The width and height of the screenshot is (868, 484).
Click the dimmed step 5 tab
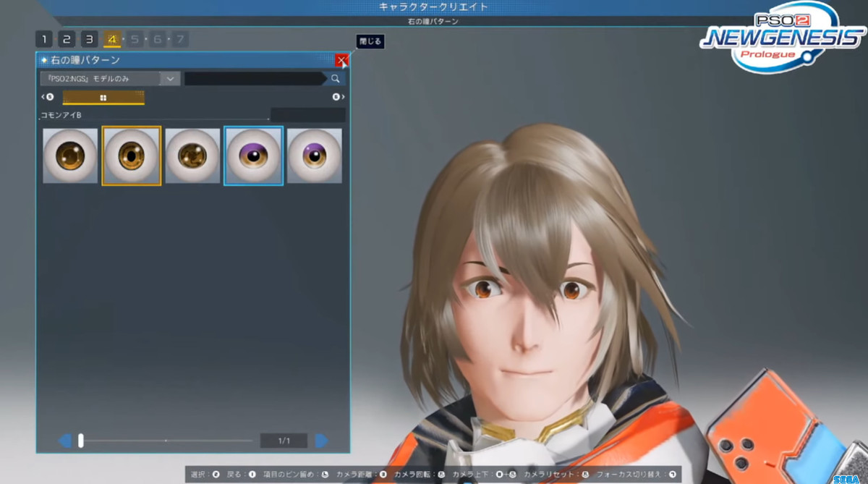(x=135, y=39)
